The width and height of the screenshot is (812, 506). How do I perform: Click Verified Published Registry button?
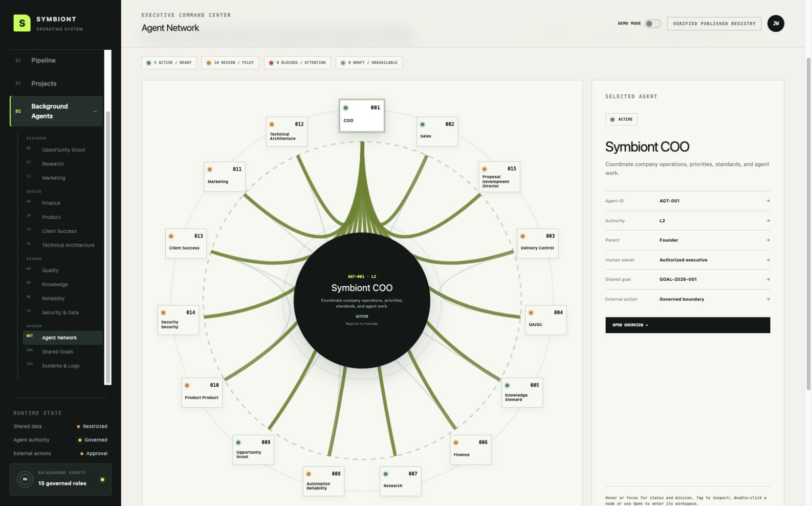(714, 23)
